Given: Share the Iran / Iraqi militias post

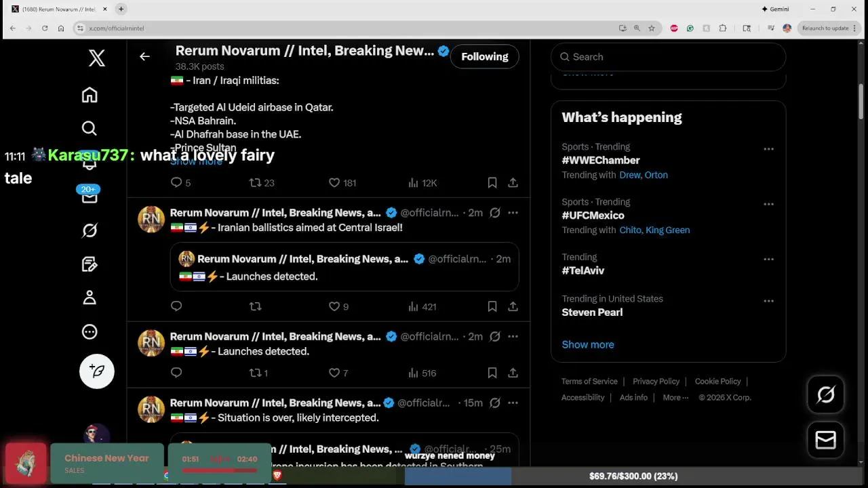Looking at the screenshot, I should [513, 182].
